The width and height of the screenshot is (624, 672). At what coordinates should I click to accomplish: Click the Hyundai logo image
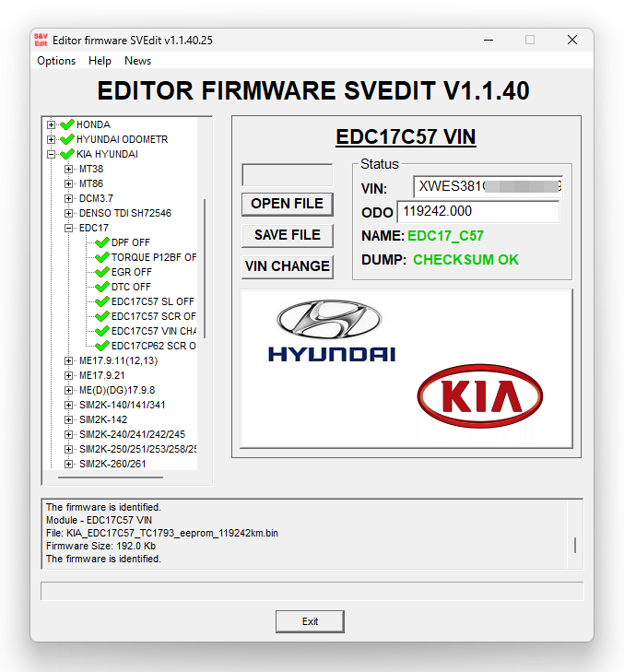[x=331, y=331]
